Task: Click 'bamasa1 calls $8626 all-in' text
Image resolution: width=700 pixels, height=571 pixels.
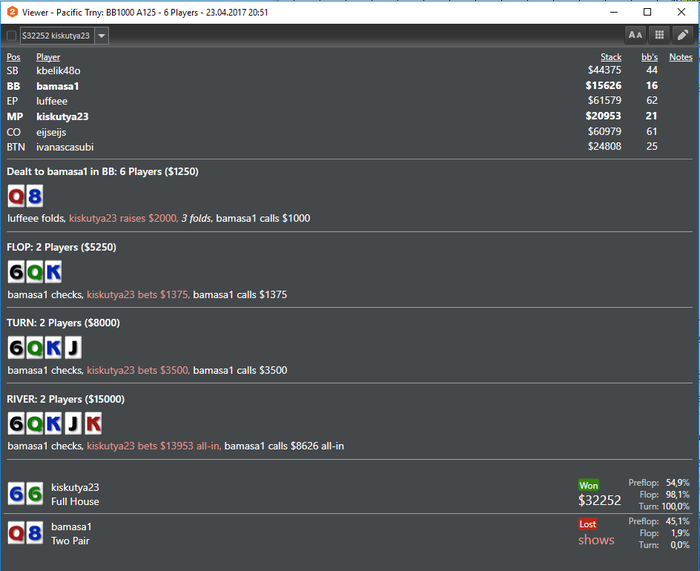Action: tap(284, 446)
